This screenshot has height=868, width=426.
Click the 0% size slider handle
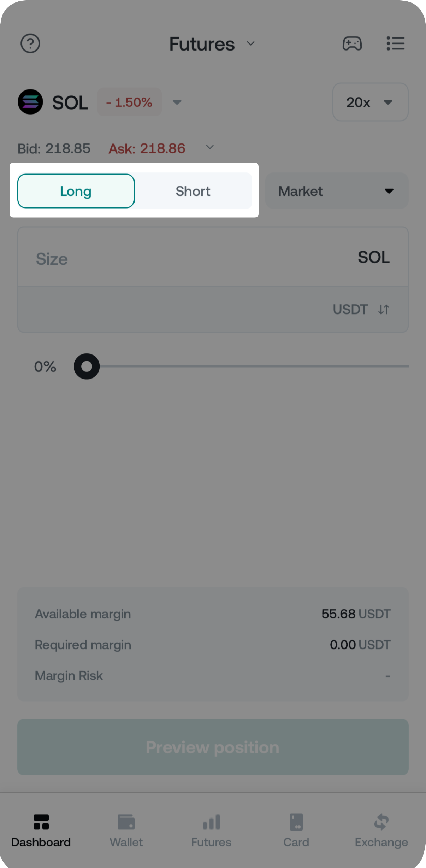point(87,366)
